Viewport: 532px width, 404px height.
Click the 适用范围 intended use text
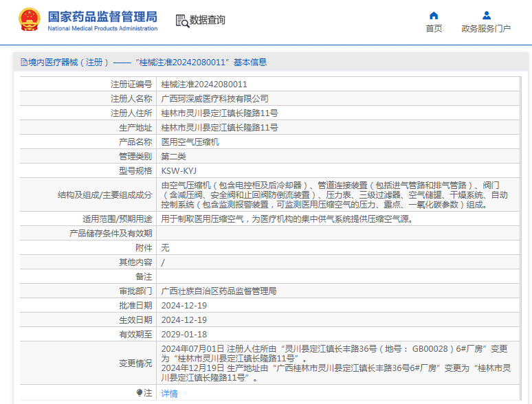287,218
